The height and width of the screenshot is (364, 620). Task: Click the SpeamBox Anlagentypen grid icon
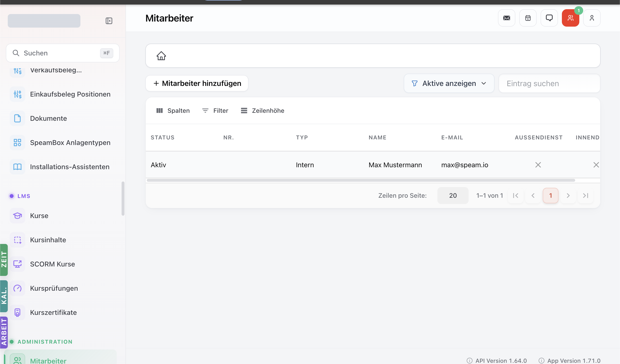click(x=17, y=143)
